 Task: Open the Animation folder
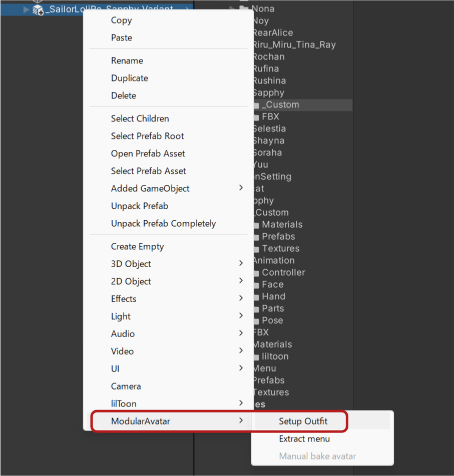pyautogui.click(x=273, y=260)
